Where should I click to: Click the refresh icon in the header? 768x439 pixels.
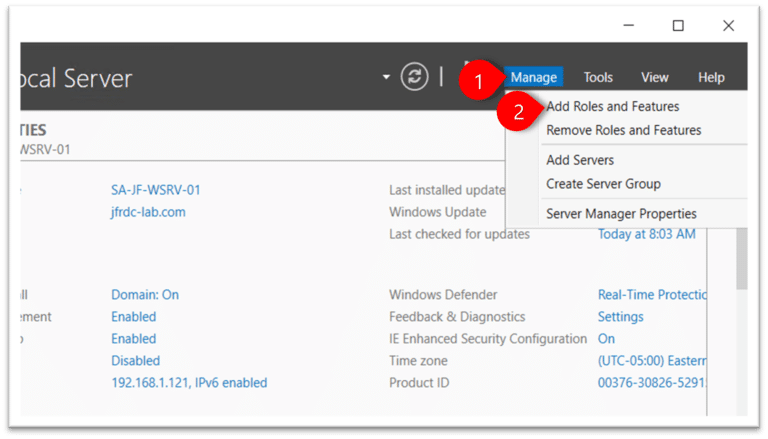pyautogui.click(x=414, y=77)
